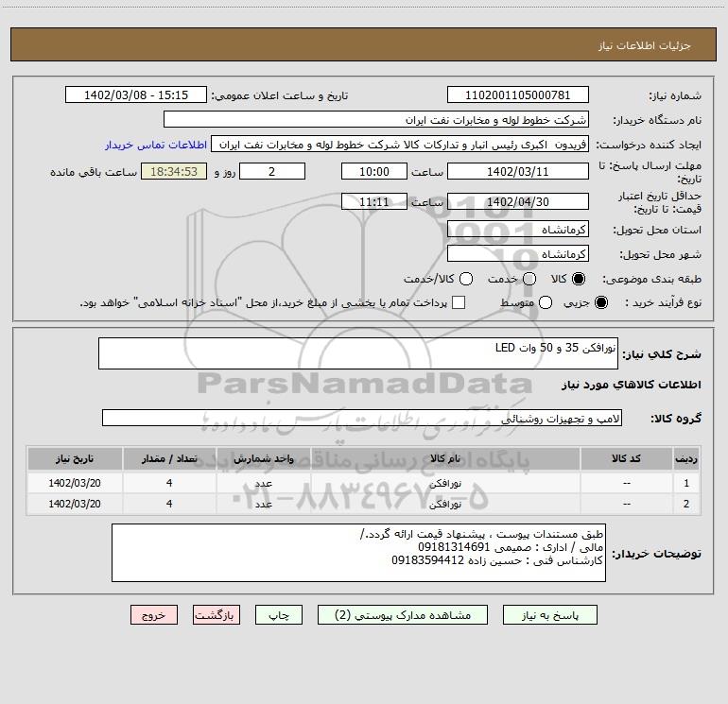Screen dimensions: 728x704
Task: Click delivery province field کرمانشاه
Action: (x=518, y=230)
